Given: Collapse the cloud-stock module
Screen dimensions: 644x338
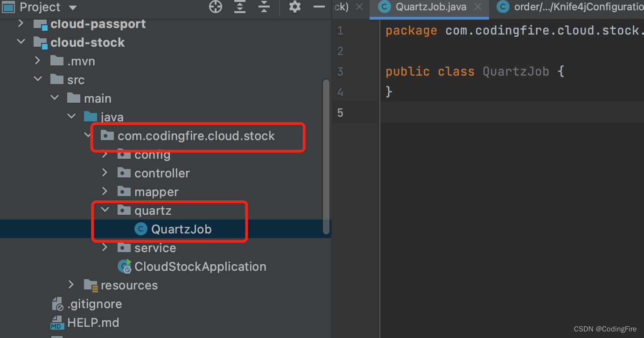Looking at the screenshot, I should point(21,42).
